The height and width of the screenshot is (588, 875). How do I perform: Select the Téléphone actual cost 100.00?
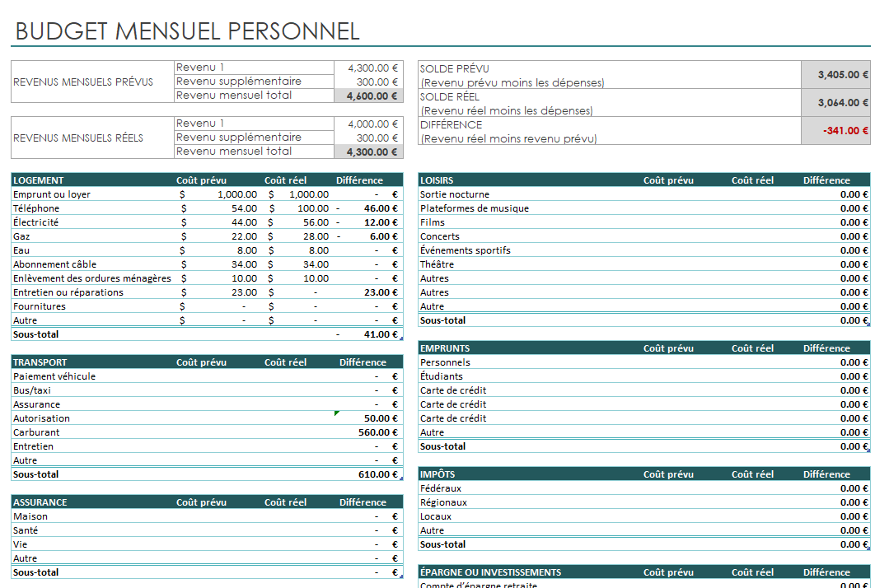pyautogui.click(x=313, y=208)
